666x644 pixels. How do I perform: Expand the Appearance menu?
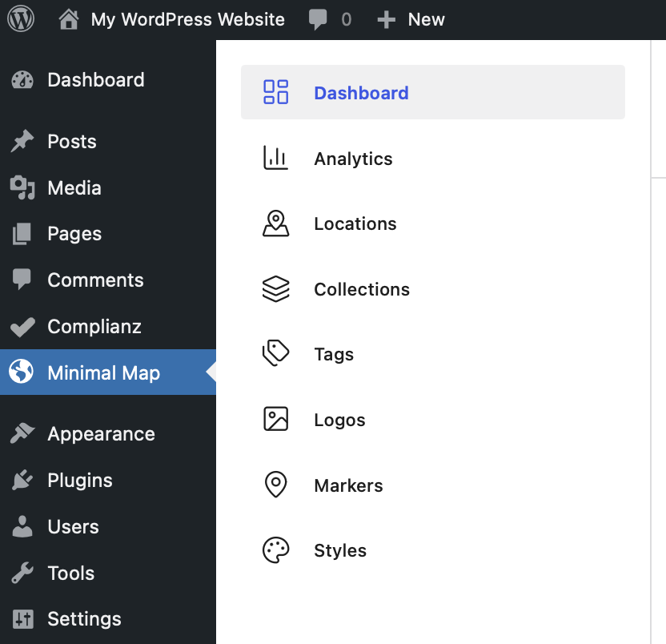tap(101, 434)
